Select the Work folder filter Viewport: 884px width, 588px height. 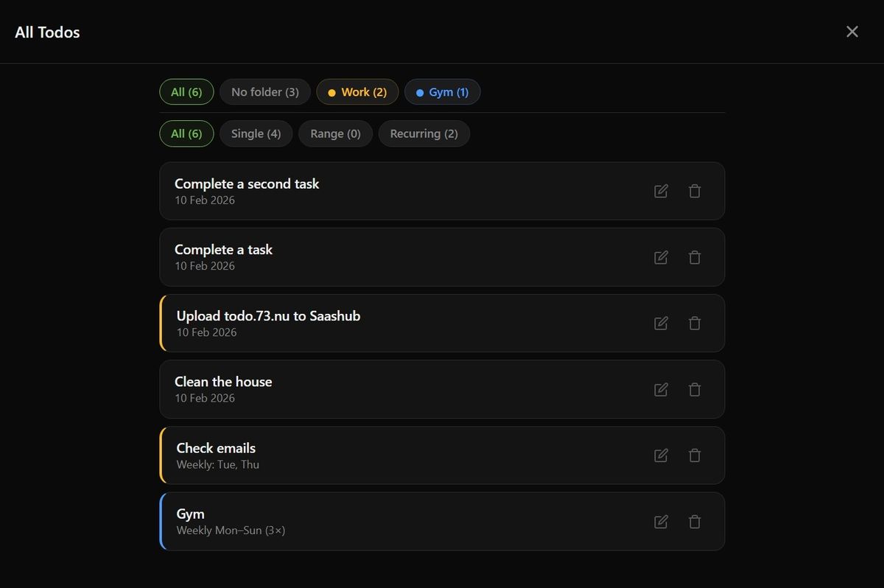pos(357,91)
